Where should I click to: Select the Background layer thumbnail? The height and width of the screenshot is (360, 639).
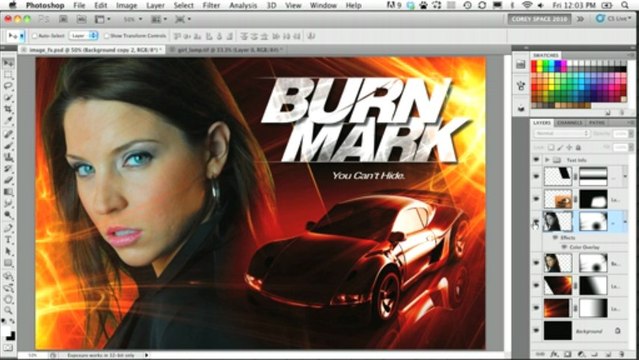tap(558, 331)
